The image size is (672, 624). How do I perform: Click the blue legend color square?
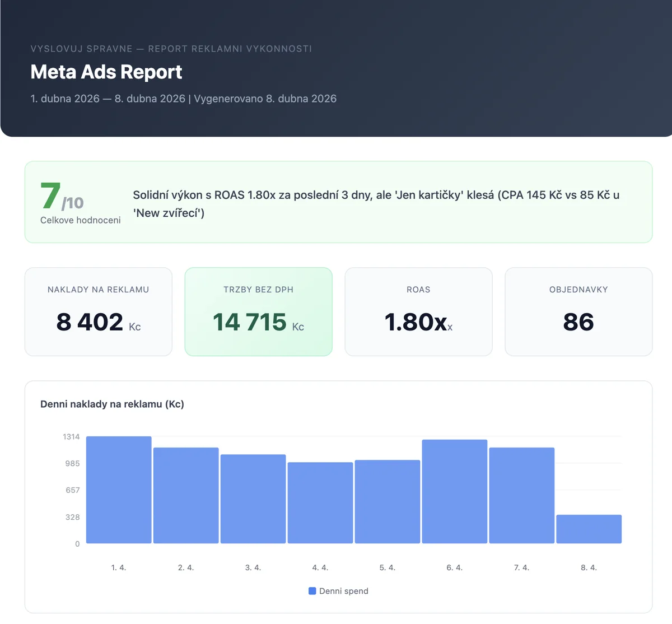tap(312, 591)
